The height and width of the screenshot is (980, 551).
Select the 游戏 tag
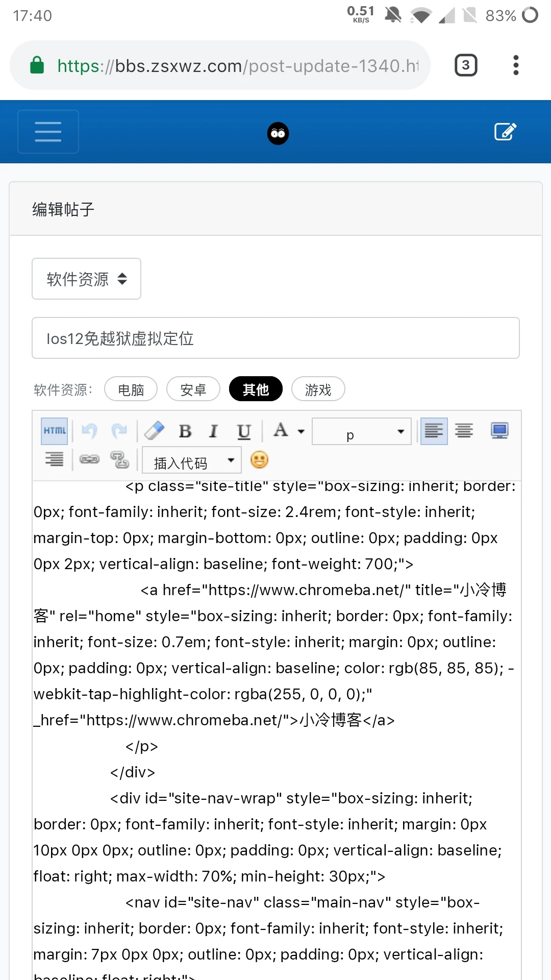click(318, 389)
